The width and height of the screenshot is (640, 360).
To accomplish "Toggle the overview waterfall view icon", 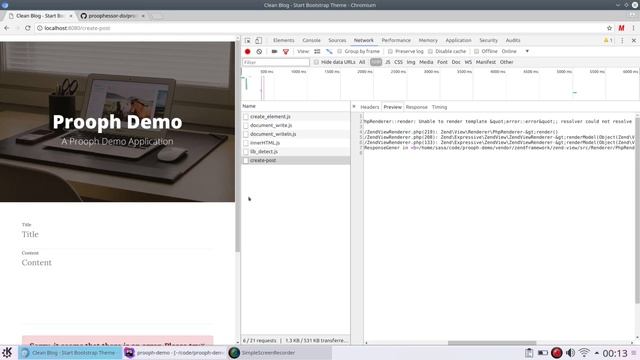I will 329,51.
